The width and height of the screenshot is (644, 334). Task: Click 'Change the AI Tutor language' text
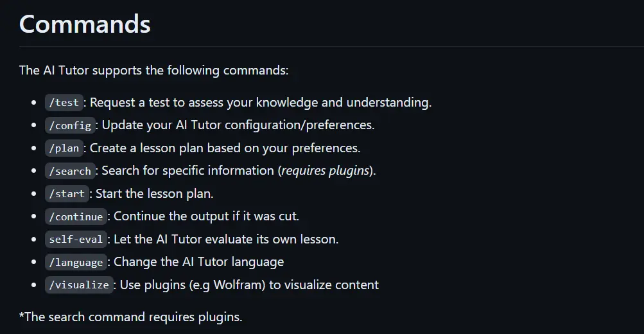pyautogui.click(x=199, y=261)
